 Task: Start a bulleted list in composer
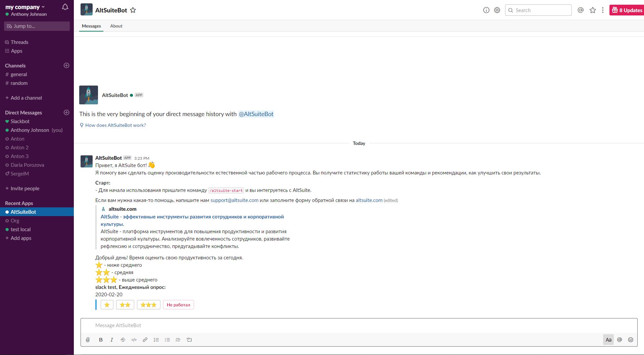click(x=167, y=340)
